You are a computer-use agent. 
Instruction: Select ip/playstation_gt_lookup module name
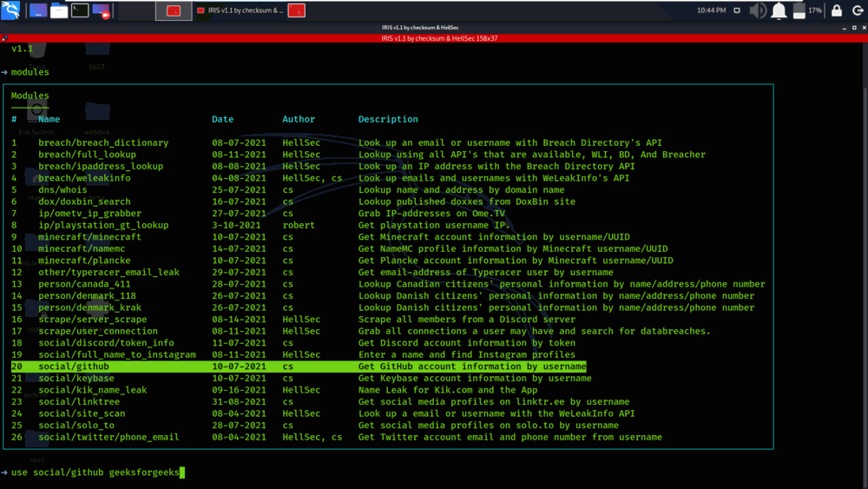coord(103,225)
